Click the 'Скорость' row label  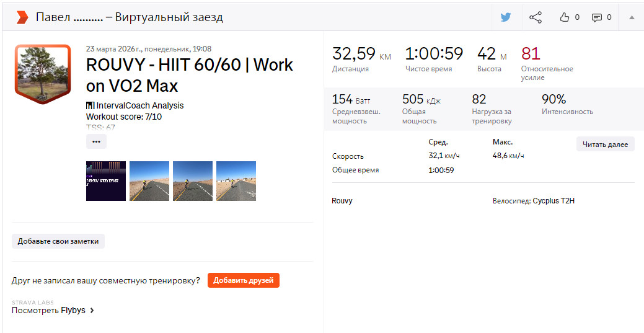tap(348, 156)
